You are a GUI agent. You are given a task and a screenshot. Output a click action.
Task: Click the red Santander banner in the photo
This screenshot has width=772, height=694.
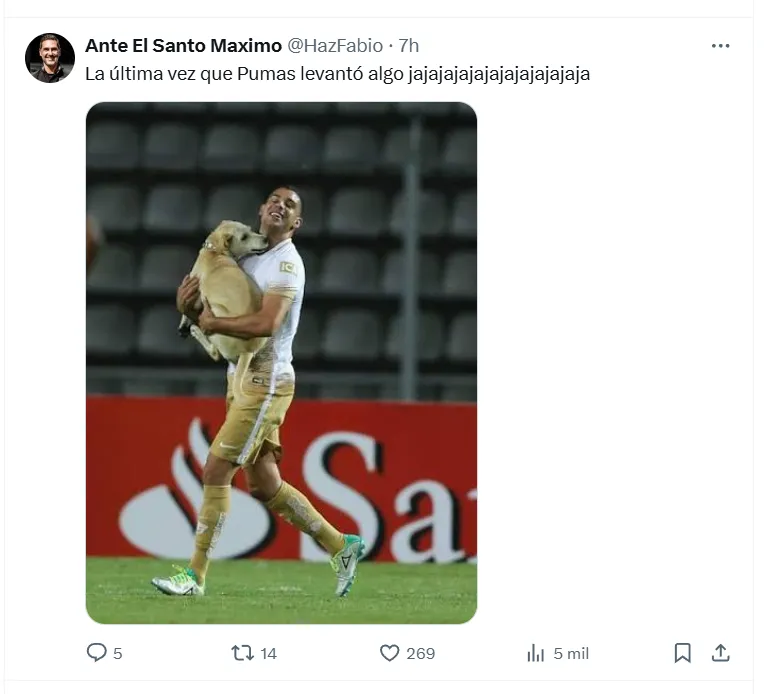tap(400, 480)
